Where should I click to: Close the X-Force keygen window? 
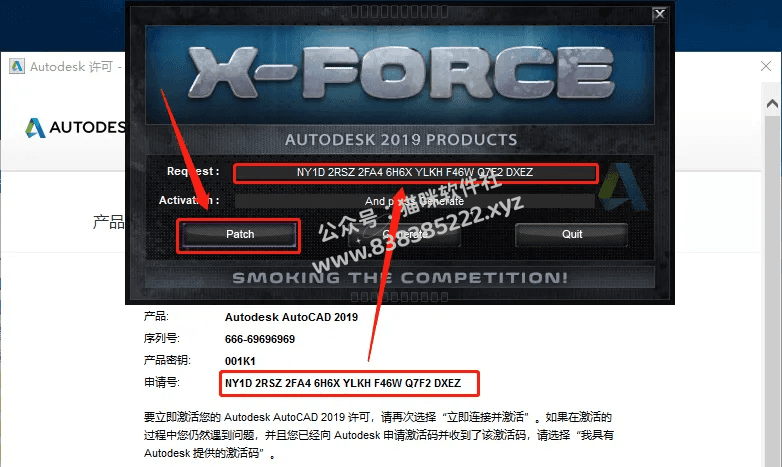pos(659,14)
